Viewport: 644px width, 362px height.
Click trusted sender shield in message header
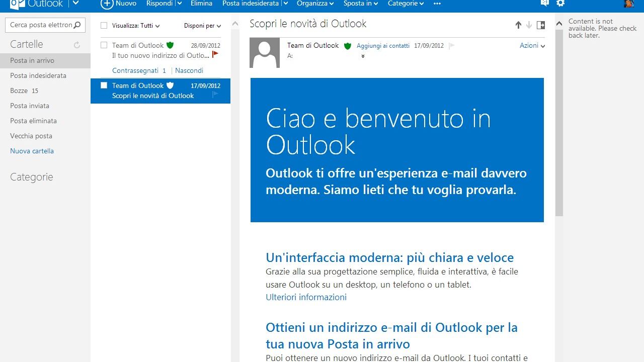pos(348,46)
